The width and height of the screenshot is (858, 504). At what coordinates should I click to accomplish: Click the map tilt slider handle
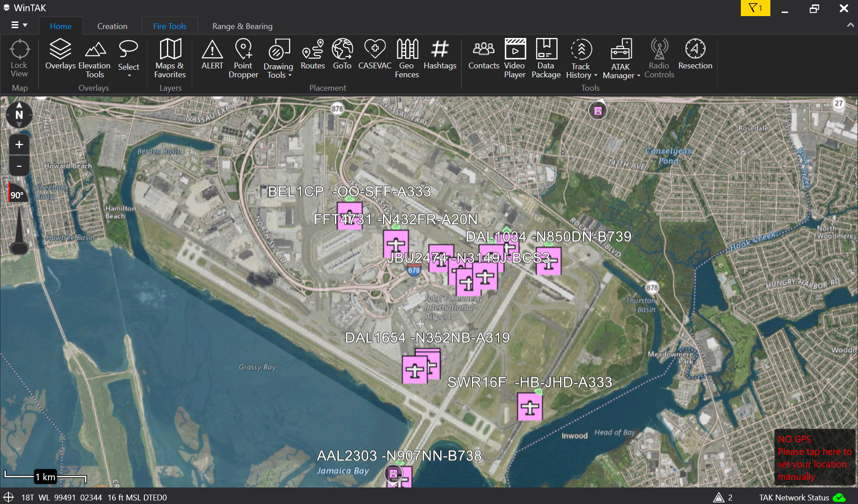click(x=19, y=248)
